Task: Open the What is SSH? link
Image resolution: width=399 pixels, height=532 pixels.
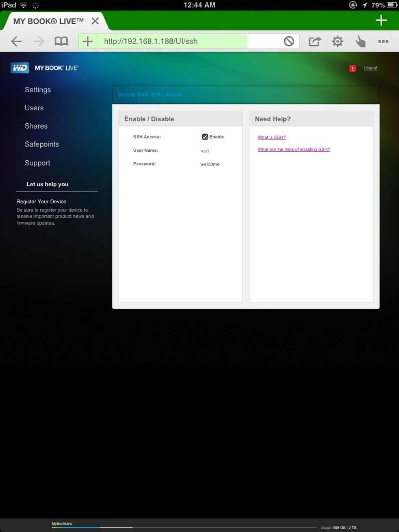Action: coord(271,137)
